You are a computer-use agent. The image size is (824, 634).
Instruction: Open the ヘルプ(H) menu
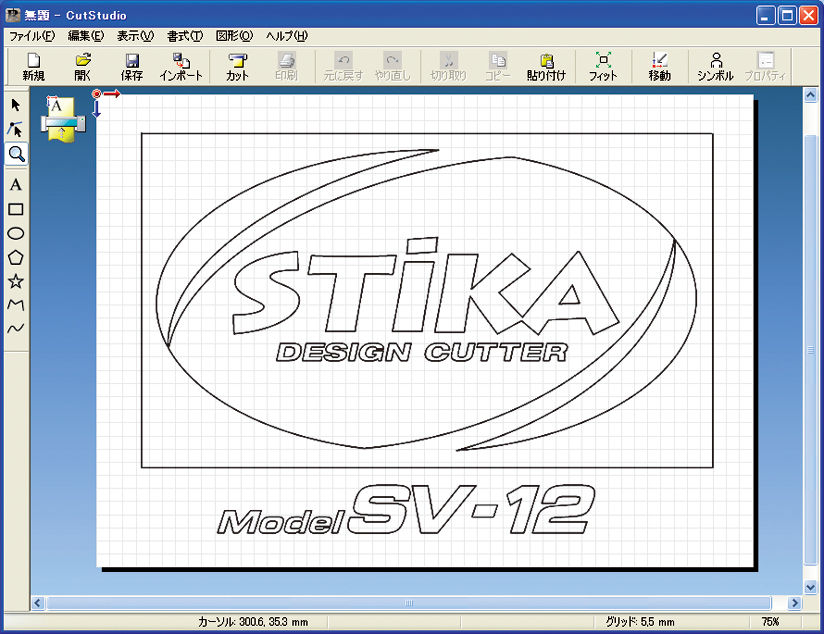click(286, 36)
